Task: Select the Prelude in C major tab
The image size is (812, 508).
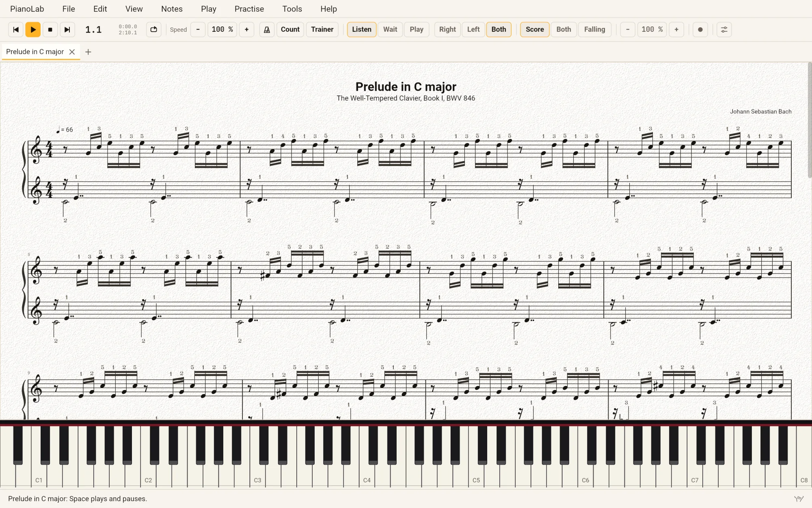Action: 35,52
